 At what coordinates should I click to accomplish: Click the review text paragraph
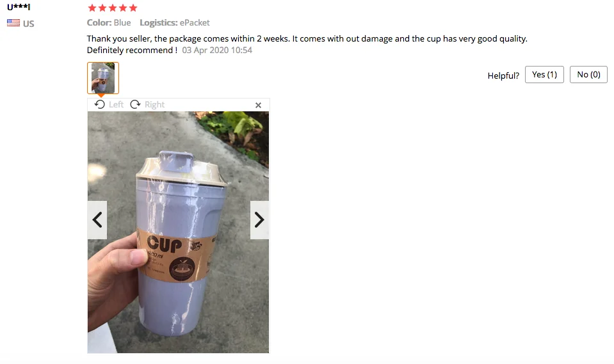(x=307, y=44)
